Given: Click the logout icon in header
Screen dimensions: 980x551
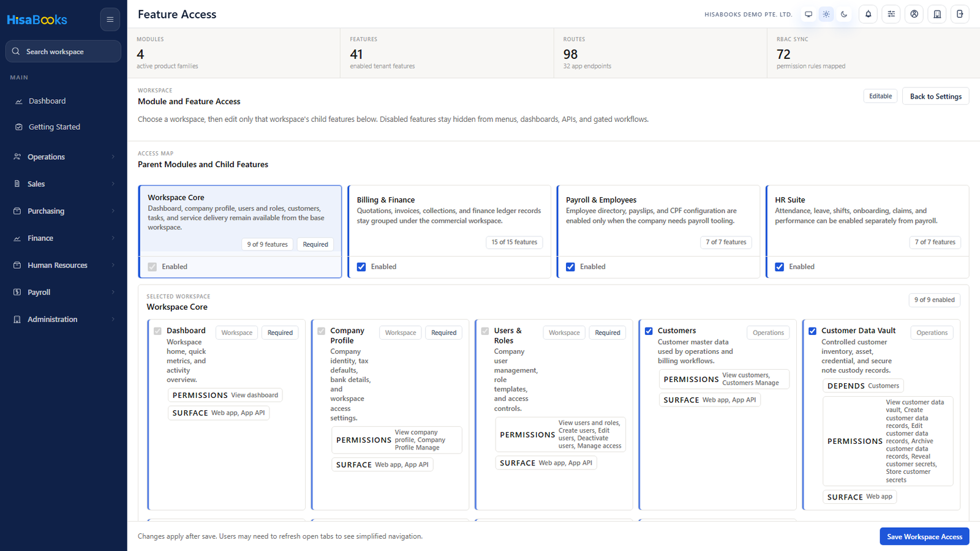Looking at the screenshot, I should [x=960, y=14].
